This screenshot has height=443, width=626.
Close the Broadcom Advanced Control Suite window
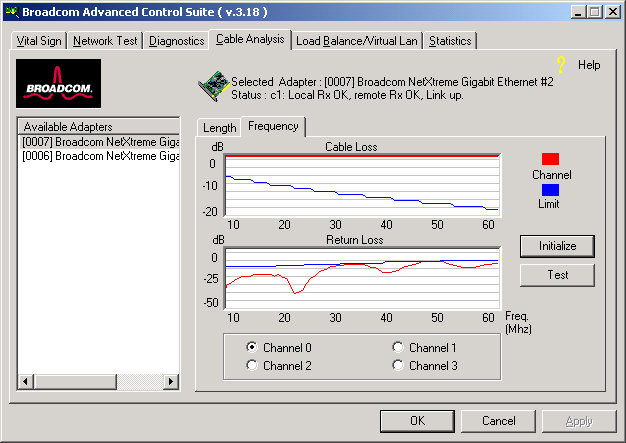612,12
